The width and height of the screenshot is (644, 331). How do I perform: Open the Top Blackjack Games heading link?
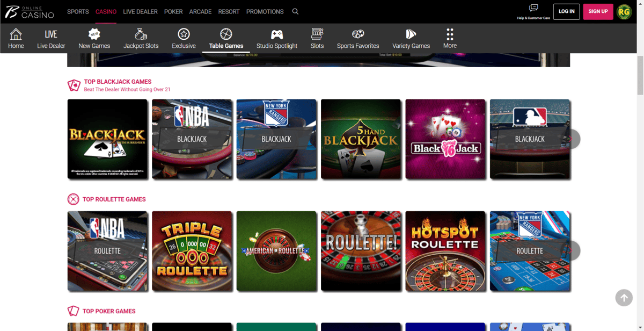click(118, 82)
